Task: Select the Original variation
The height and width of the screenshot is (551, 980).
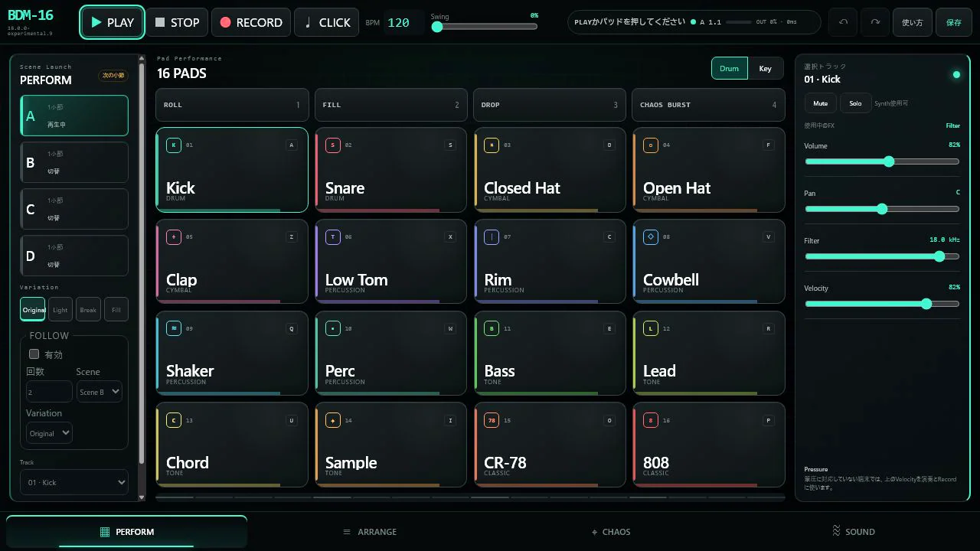Action: point(33,309)
